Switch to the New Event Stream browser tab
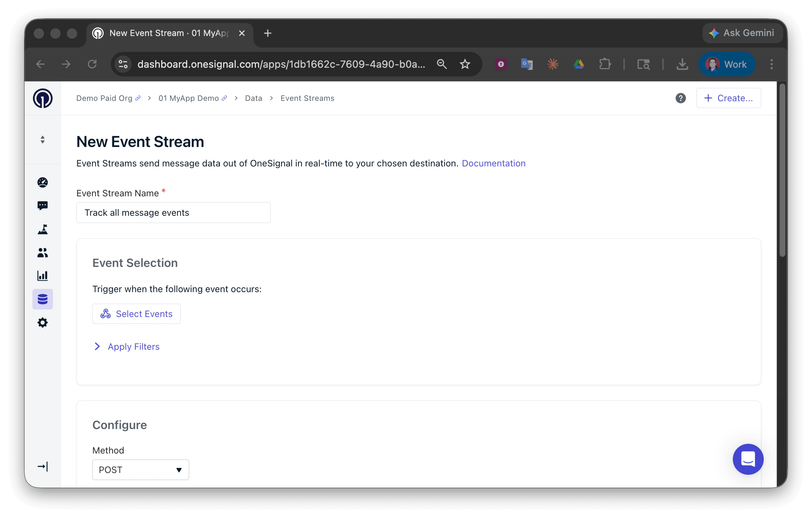 [x=162, y=33]
